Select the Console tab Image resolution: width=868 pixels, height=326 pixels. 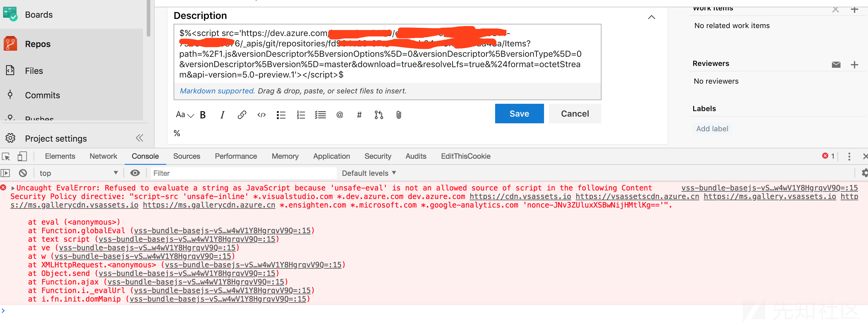click(x=145, y=156)
